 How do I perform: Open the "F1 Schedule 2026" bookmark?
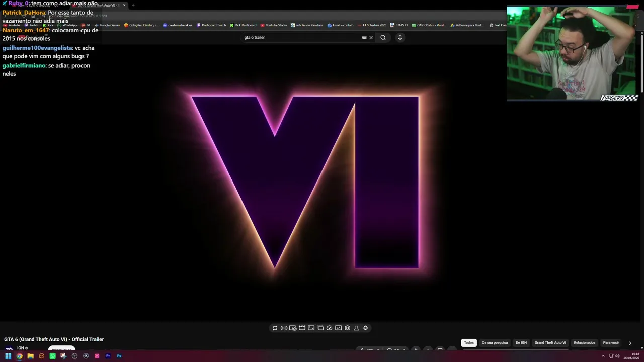coord(372,25)
